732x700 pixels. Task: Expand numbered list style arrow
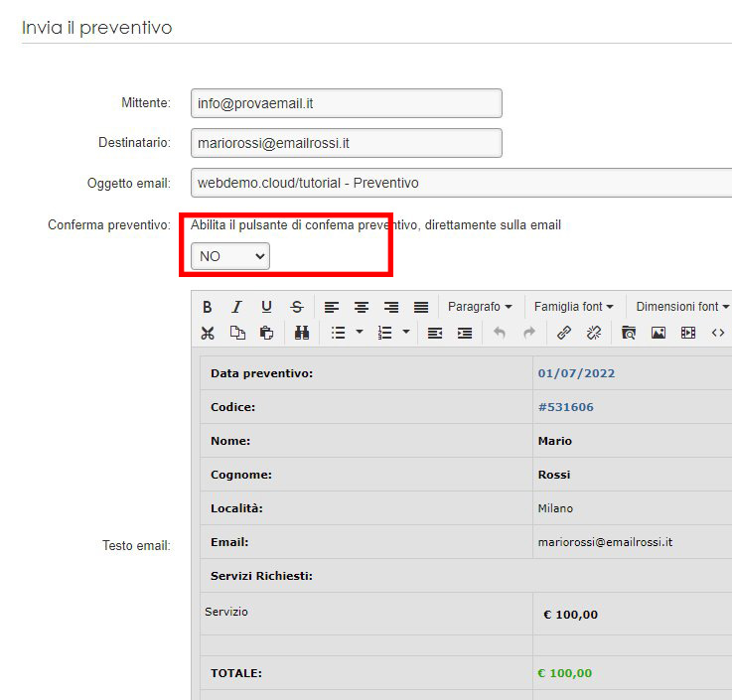[x=406, y=333]
